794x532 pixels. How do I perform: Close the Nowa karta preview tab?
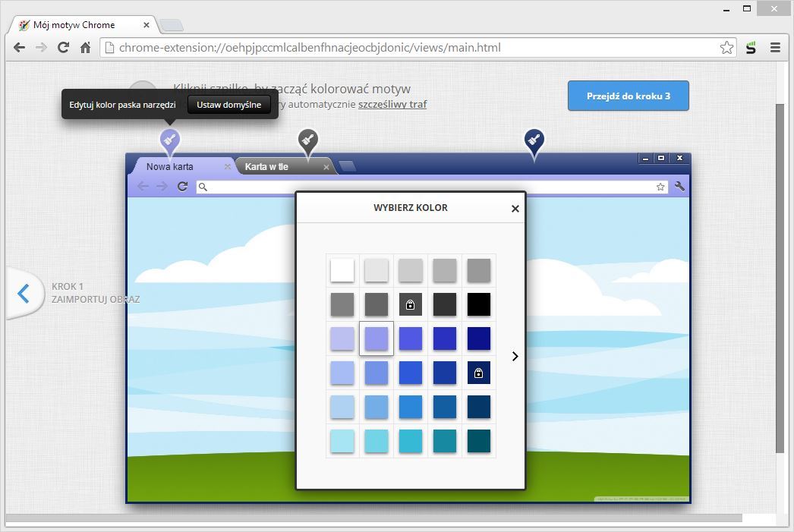click(x=228, y=166)
